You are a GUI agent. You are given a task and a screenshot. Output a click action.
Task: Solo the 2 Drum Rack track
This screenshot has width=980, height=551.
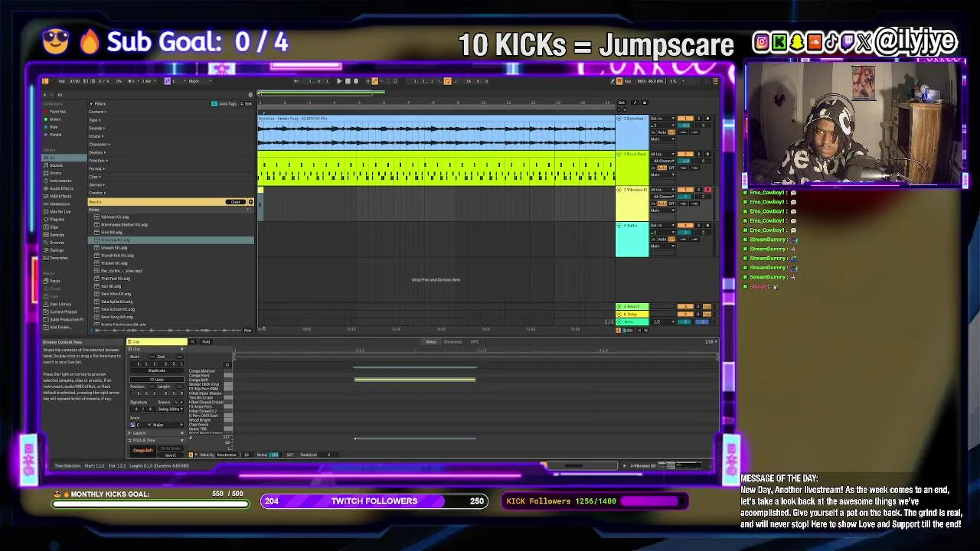[x=699, y=154]
